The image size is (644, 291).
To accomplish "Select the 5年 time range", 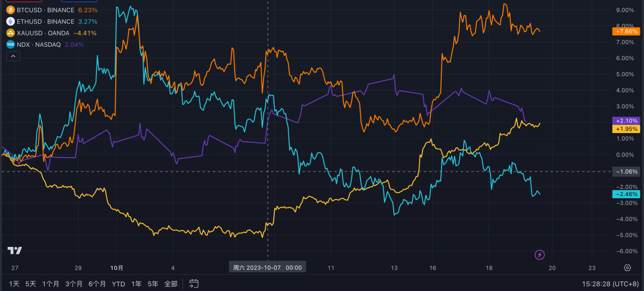I will pyautogui.click(x=153, y=283).
